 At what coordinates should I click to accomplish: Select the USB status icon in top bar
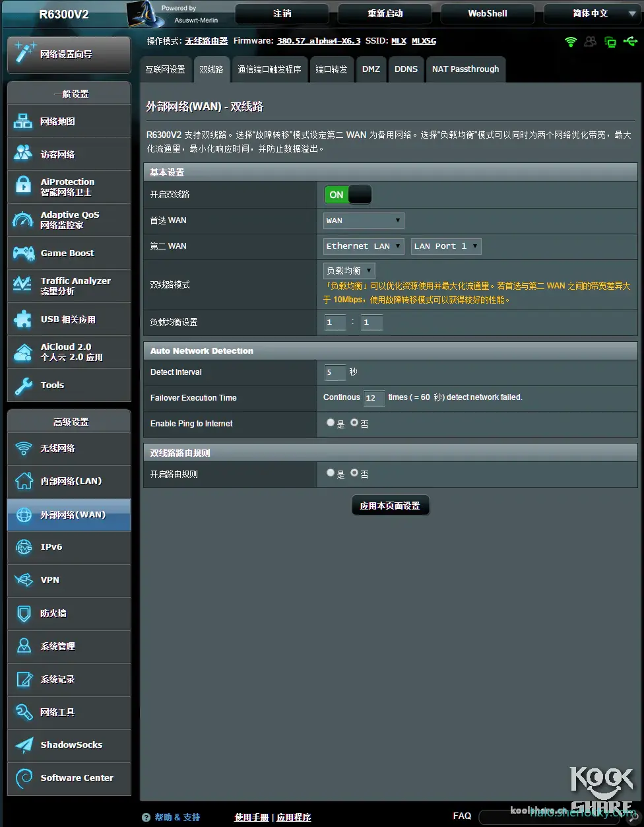(630, 42)
